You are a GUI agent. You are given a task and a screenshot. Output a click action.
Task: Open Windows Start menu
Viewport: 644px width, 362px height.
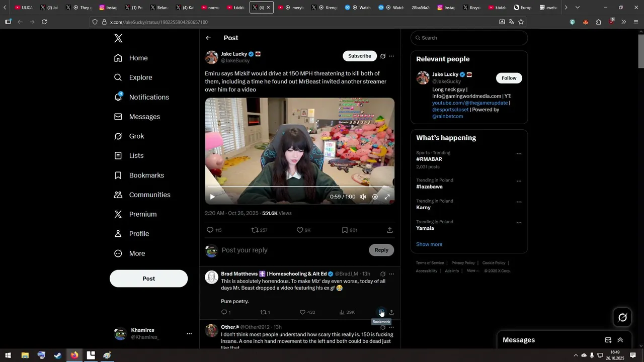8,355
